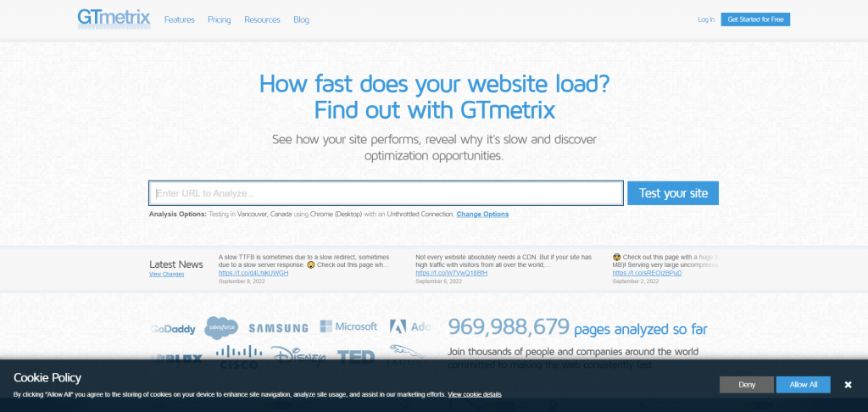Open Change Options link
Image resolution: width=868 pixels, height=412 pixels.
482,214
